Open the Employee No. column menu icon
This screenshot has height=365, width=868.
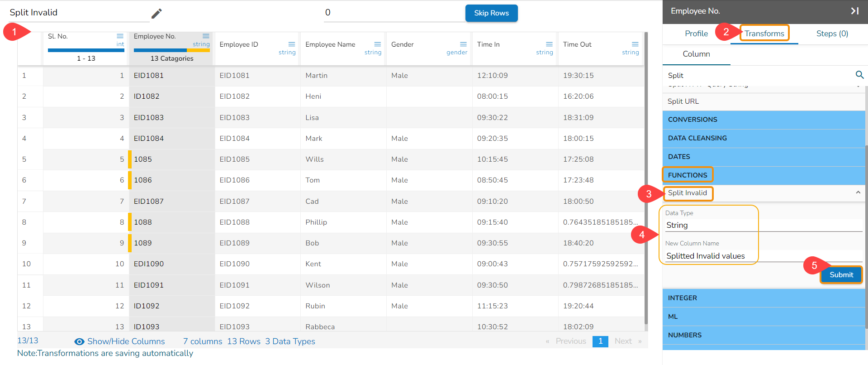pos(206,36)
